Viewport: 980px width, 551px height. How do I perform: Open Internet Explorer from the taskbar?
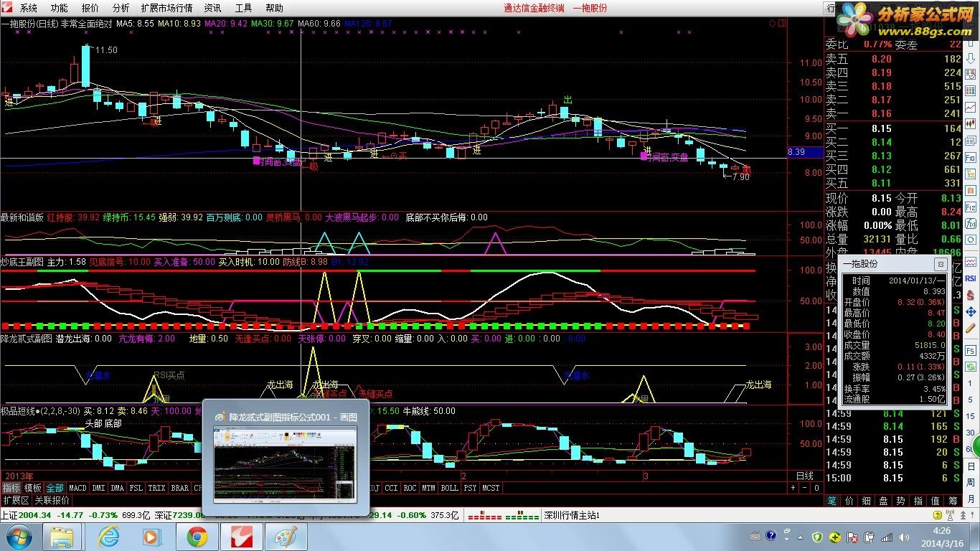[x=108, y=537]
